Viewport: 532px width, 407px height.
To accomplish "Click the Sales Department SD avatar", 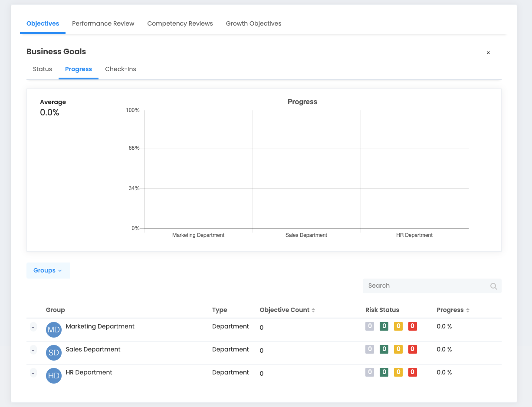I will [54, 353].
